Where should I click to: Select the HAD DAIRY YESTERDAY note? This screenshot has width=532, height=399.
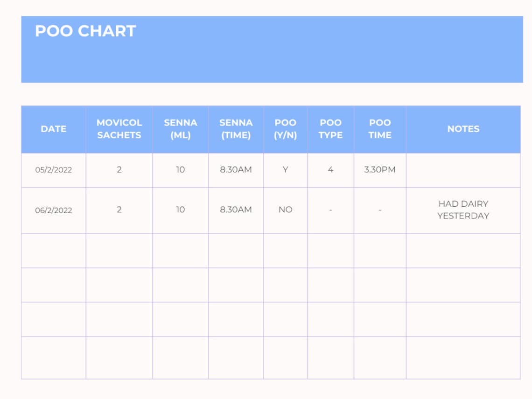click(x=463, y=210)
